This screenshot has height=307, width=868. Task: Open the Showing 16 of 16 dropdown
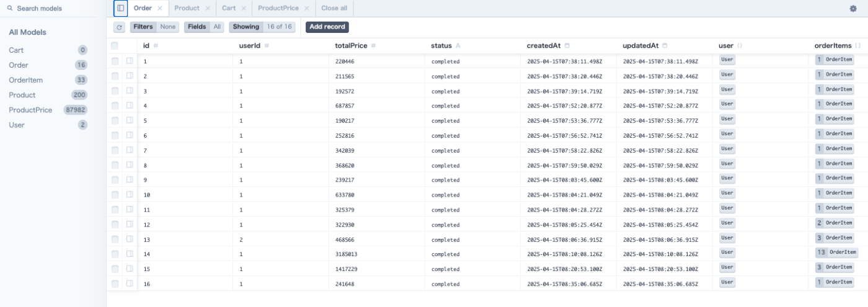[x=263, y=27]
